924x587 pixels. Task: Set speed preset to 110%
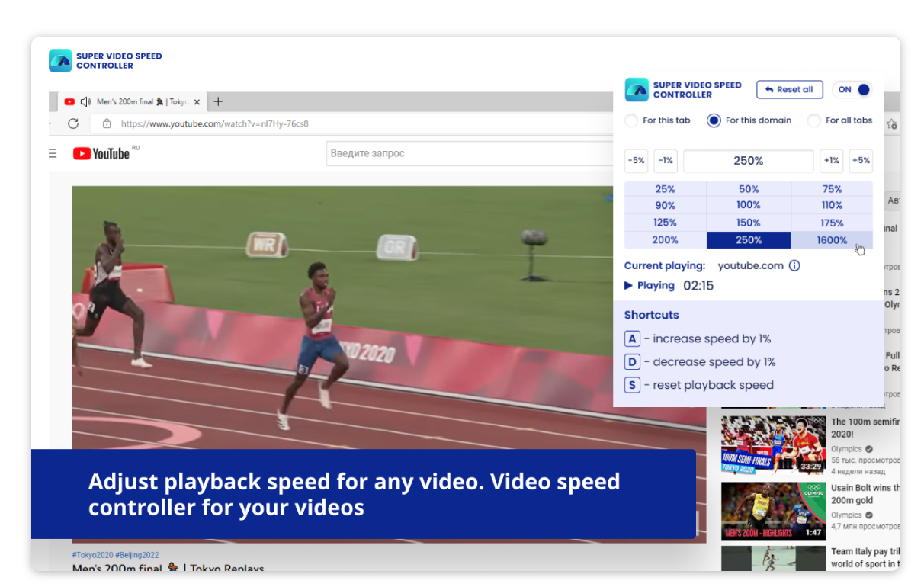pyautogui.click(x=833, y=205)
